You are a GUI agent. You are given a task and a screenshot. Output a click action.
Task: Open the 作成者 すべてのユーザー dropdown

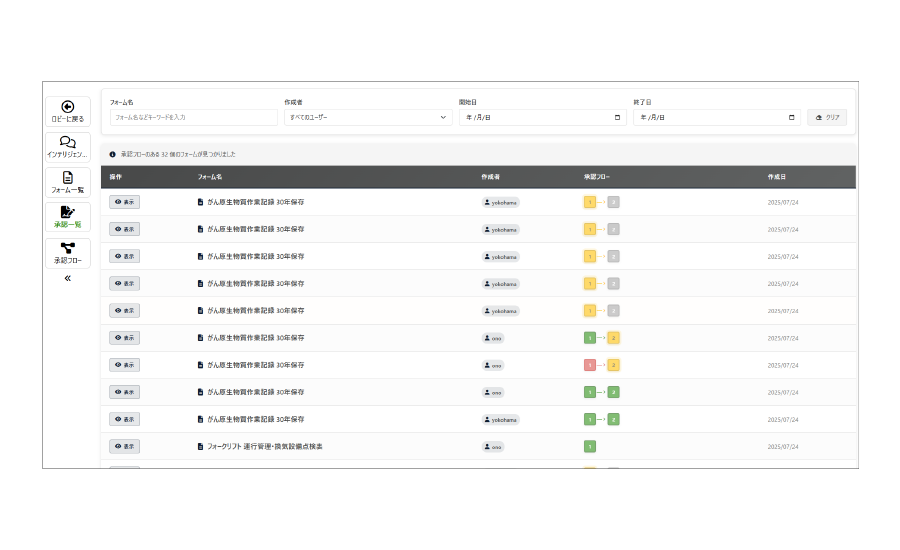[x=368, y=117]
